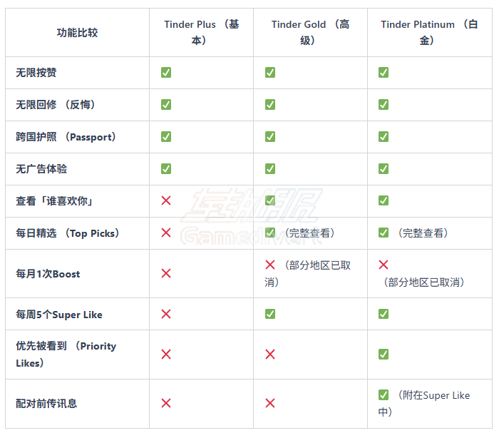Image resolution: width=504 pixels, height=433 pixels.
Task: Click Tinder Platinum red X for 每月1次Boost
Action: [x=384, y=265]
